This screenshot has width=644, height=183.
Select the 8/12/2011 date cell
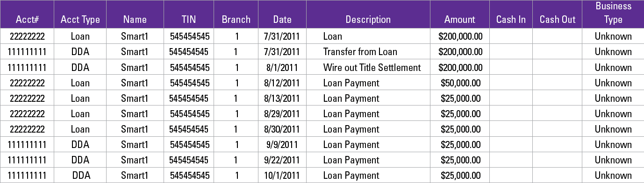pyautogui.click(x=282, y=83)
